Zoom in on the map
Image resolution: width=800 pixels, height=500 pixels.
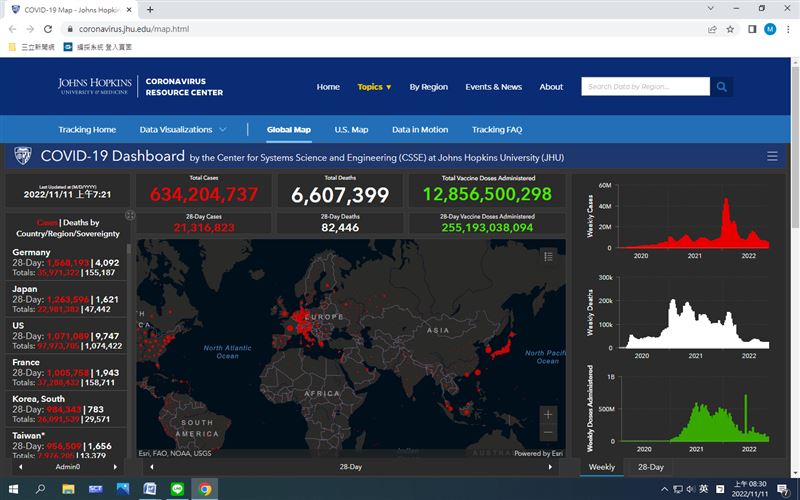point(548,414)
